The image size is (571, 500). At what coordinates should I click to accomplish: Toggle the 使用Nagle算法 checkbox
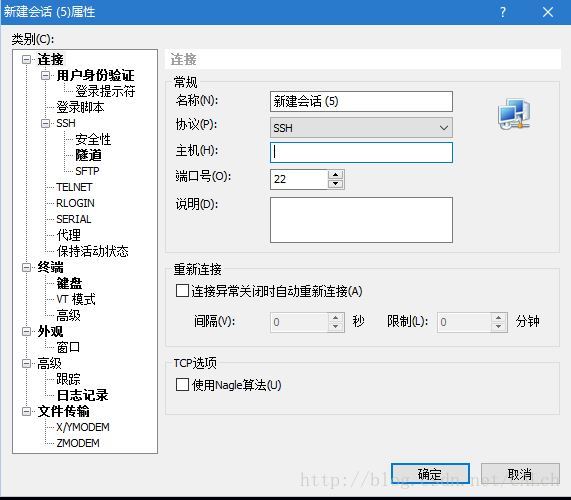[x=182, y=385]
